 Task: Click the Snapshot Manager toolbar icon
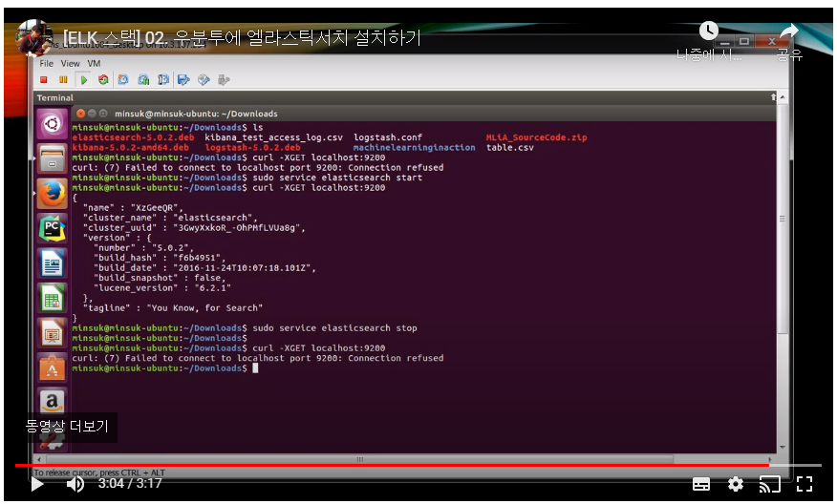163,80
